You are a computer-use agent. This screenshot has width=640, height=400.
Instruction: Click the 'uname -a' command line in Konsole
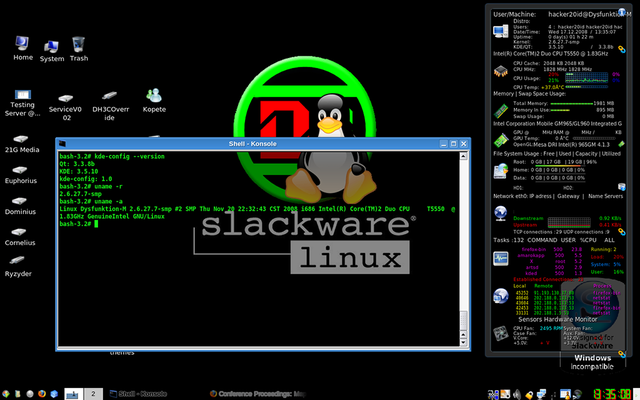point(91,201)
